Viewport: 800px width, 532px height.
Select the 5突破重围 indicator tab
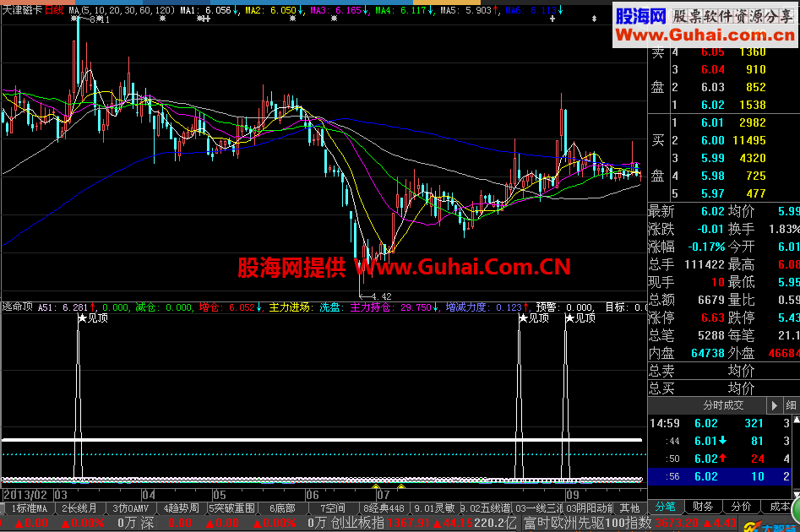point(233,509)
